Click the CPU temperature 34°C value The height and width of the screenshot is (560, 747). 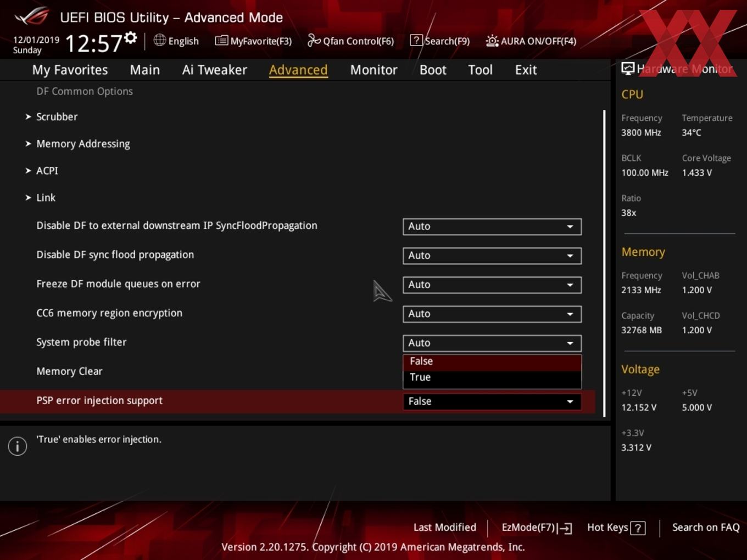coord(692,132)
